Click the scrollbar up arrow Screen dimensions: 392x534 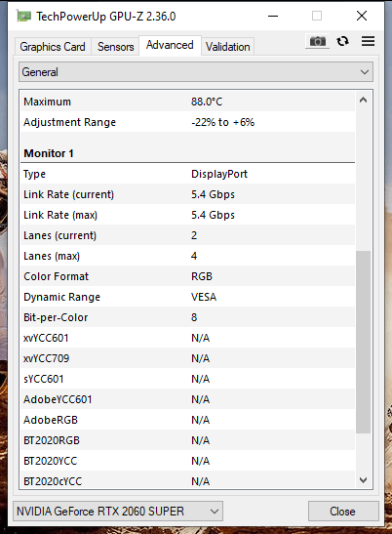click(363, 100)
